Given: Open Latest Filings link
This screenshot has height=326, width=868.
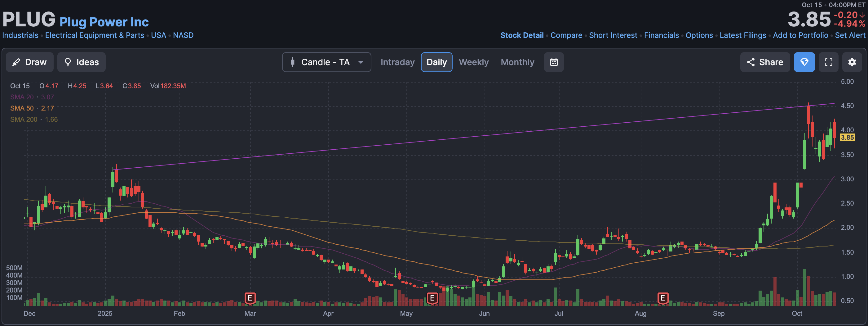Looking at the screenshot, I should (743, 35).
